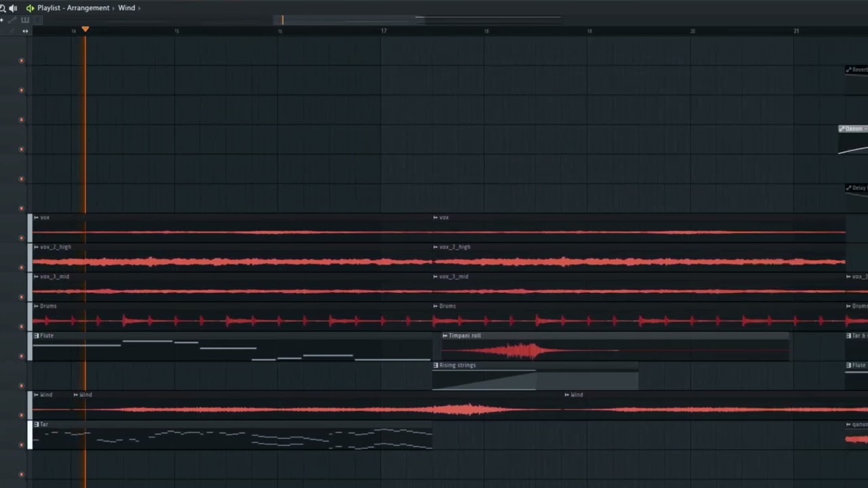Click bar 18 on the timeline ruler
The height and width of the screenshot is (488, 868).
coord(486,31)
